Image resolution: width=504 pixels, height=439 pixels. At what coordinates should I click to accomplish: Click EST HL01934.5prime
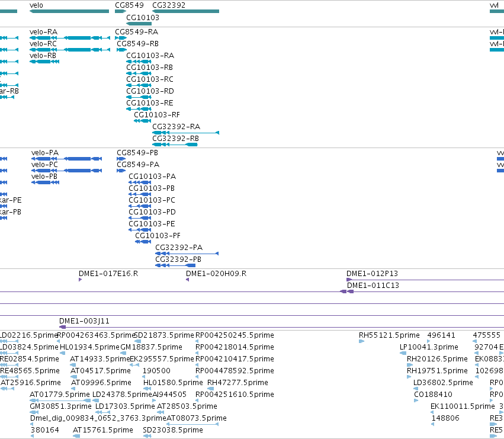[63, 353]
